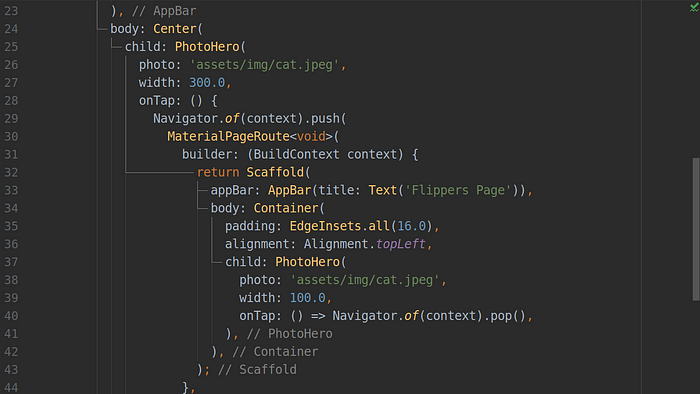Viewport: 700px width, 394px height.
Task: Click the '// Container' closing comment
Action: (x=275, y=352)
